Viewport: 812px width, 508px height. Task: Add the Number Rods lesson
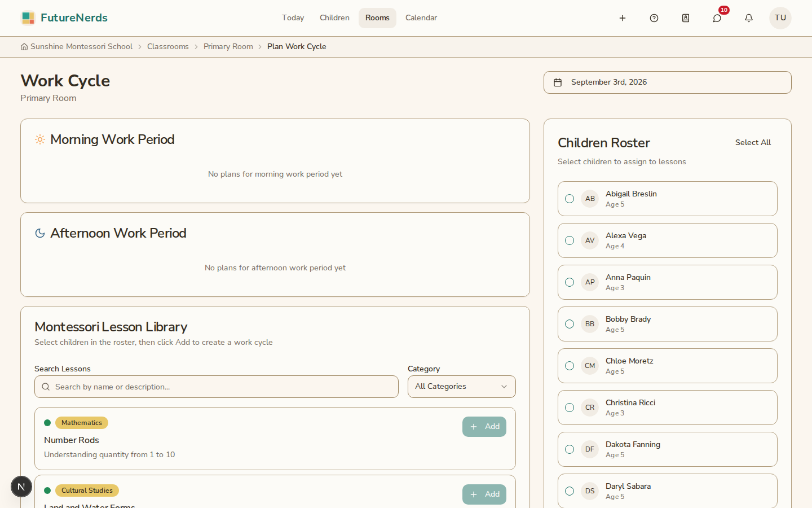click(x=484, y=427)
